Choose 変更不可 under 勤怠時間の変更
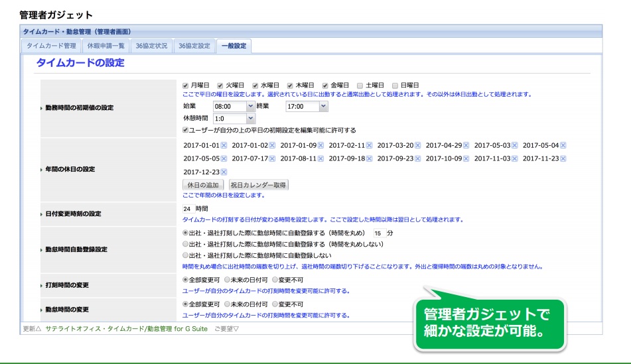Screen dimensions: 631x364 [x=275, y=304]
